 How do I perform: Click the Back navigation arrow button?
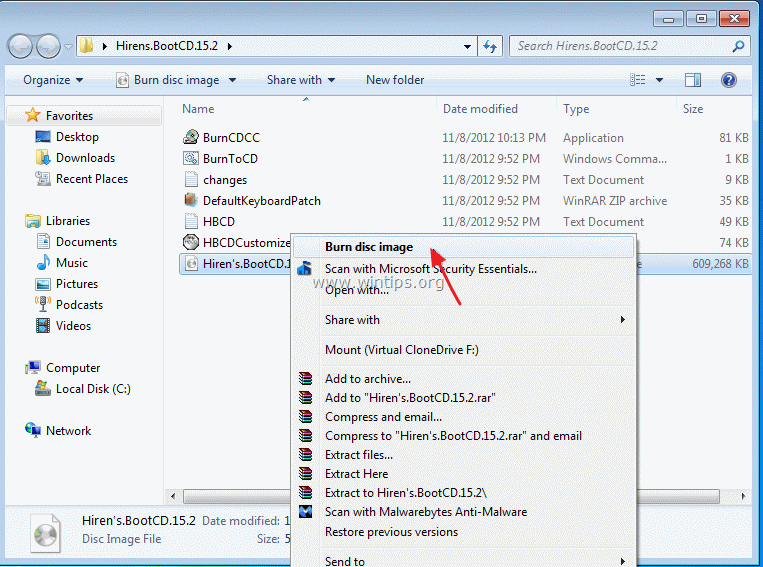[20, 47]
